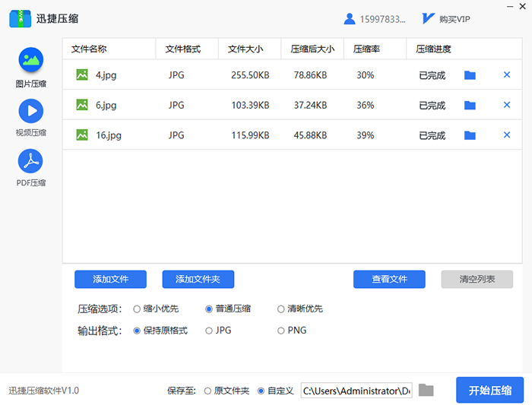Open output folder for 6.jpg
Image resolution: width=532 pixels, height=405 pixels.
tap(470, 106)
